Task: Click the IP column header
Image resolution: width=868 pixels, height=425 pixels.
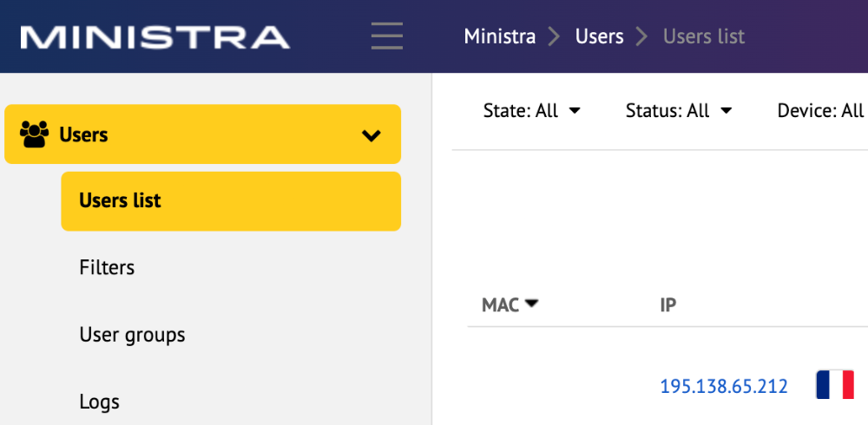Action: click(668, 304)
